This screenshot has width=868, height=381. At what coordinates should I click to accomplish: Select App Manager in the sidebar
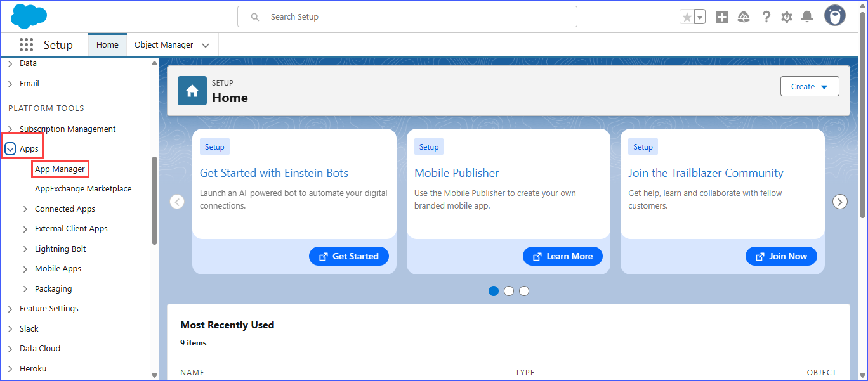60,169
